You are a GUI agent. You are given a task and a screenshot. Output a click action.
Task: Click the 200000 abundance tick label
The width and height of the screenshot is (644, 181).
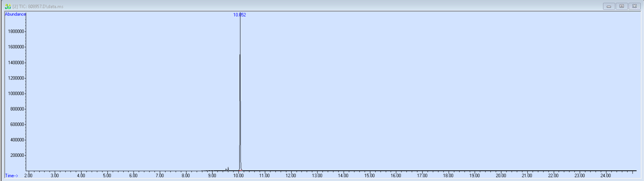click(17, 156)
